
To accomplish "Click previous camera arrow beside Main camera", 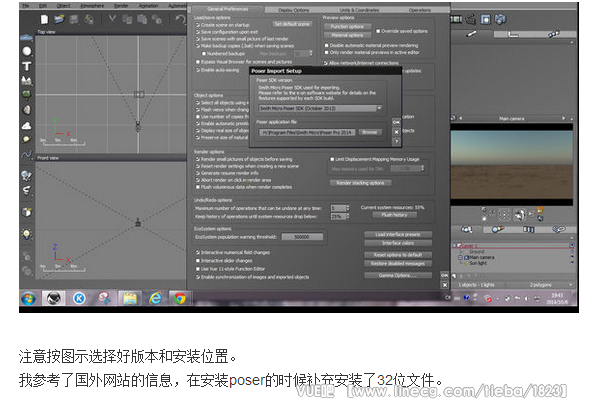I will coord(461,118).
